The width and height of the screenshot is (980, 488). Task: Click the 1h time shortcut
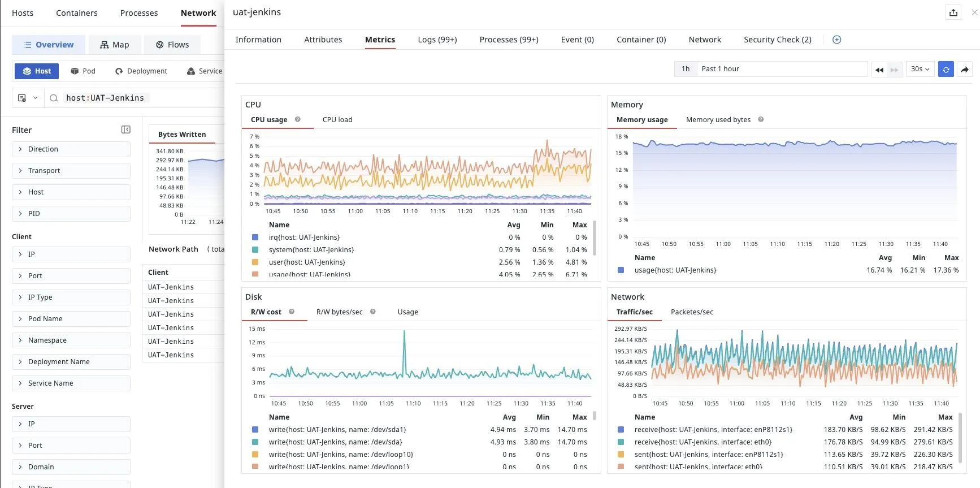tap(686, 69)
